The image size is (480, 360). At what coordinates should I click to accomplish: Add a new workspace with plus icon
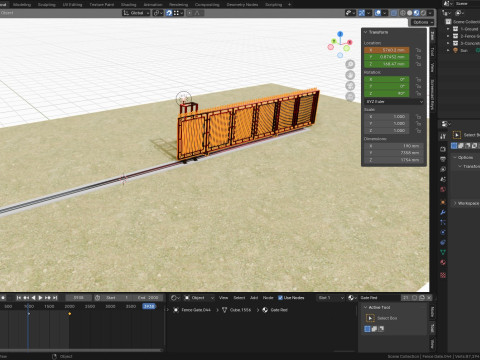289,5
